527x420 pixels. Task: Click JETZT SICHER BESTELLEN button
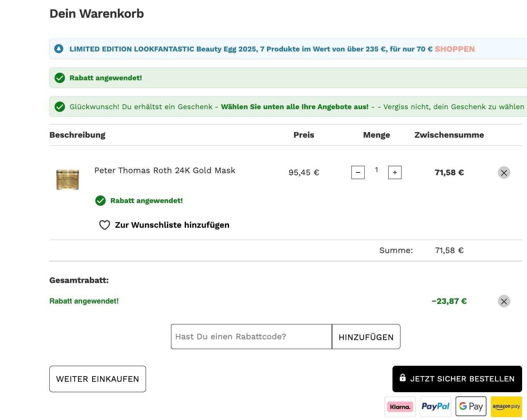pos(457,379)
